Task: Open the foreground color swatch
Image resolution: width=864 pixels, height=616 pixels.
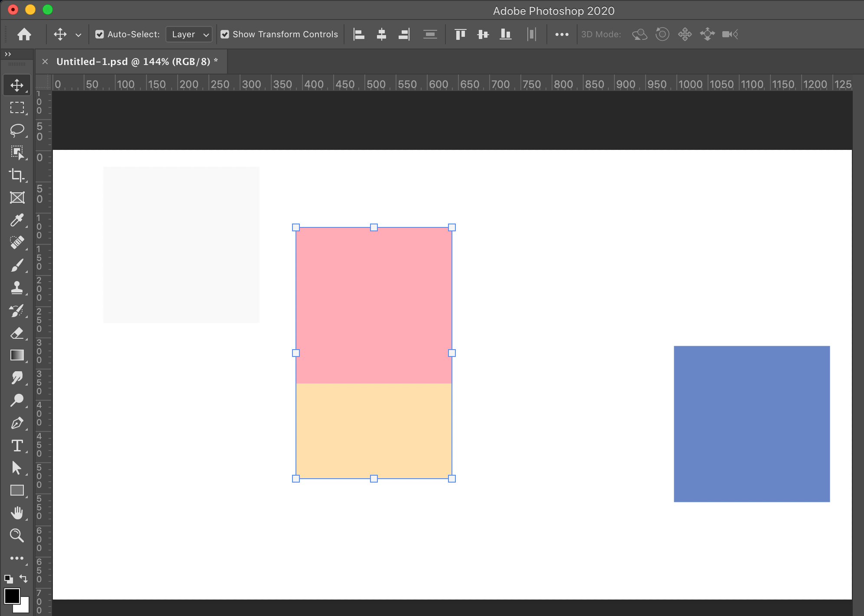Action: (x=12, y=596)
